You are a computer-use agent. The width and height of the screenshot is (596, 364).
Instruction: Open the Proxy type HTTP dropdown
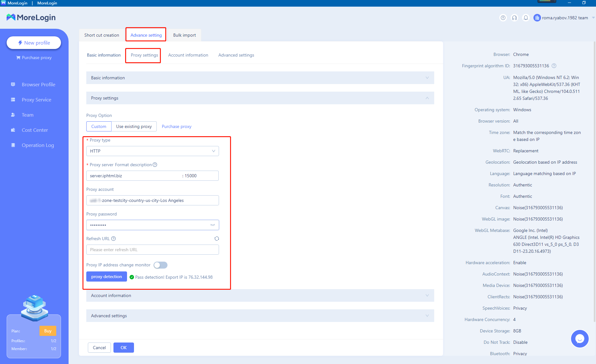tap(153, 151)
